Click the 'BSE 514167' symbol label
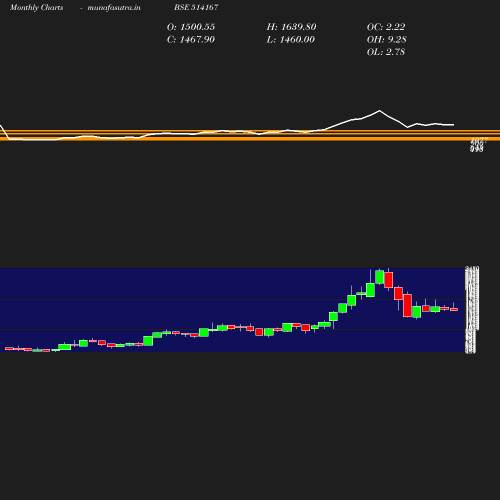500x500 pixels. 196,7
